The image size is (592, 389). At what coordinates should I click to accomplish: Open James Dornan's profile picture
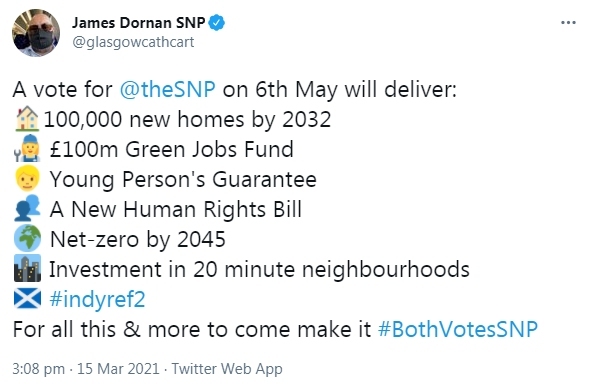click(x=36, y=33)
